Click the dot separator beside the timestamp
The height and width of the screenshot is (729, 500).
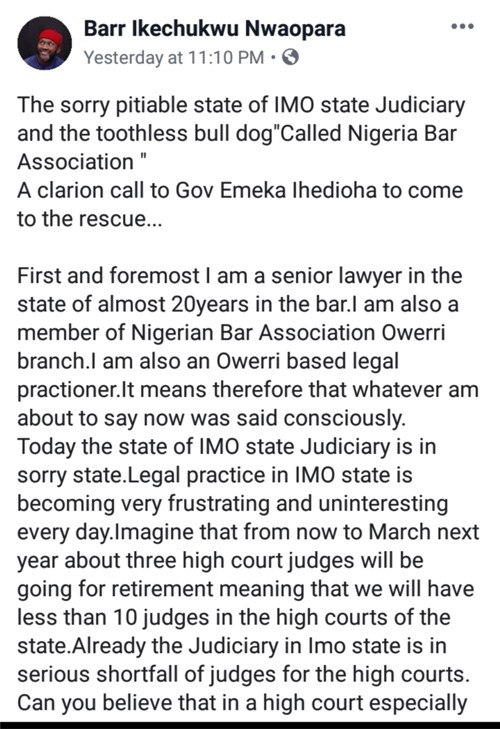click(x=273, y=58)
